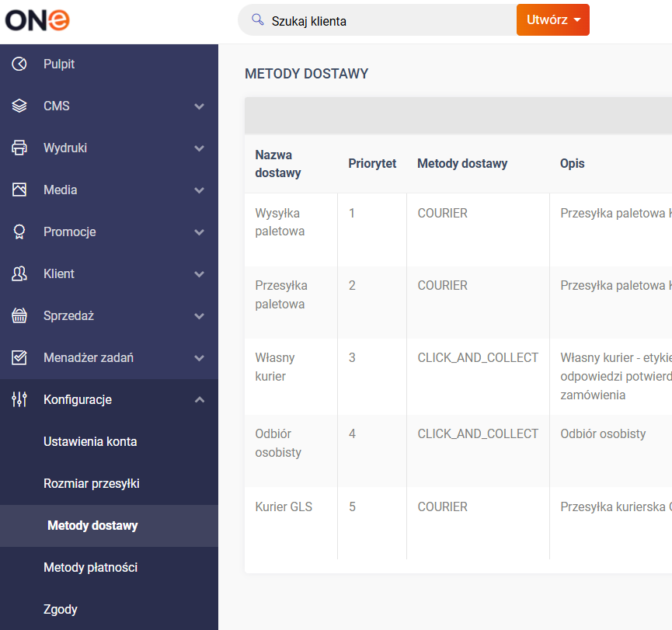Click COURIER in Przesyłka paletowa row

(x=442, y=285)
